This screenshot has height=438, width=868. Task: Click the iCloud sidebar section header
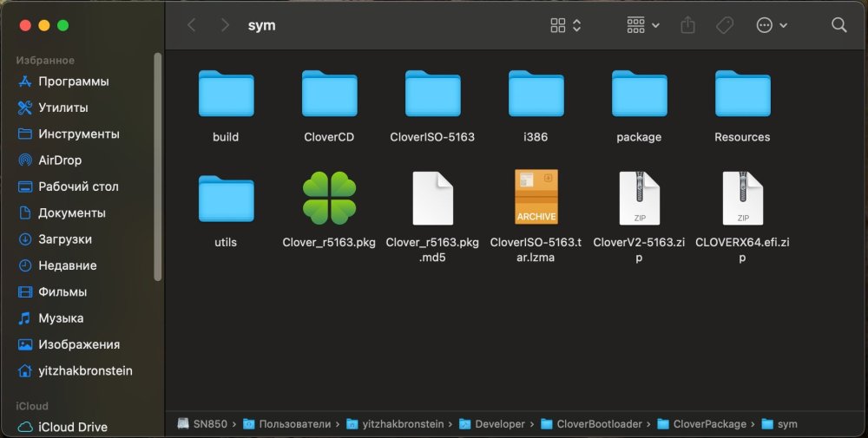tap(32, 406)
